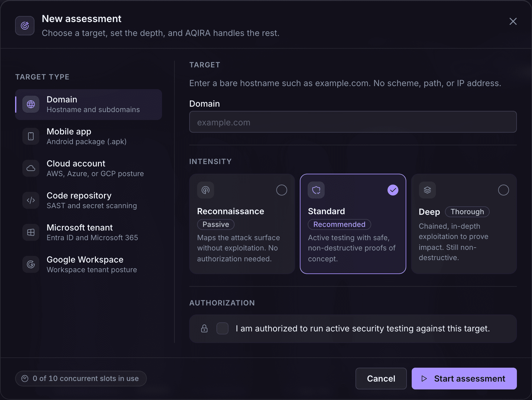Select the Standard intensity checked radio
This screenshot has width=532, height=400.
pyautogui.click(x=393, y=190)
